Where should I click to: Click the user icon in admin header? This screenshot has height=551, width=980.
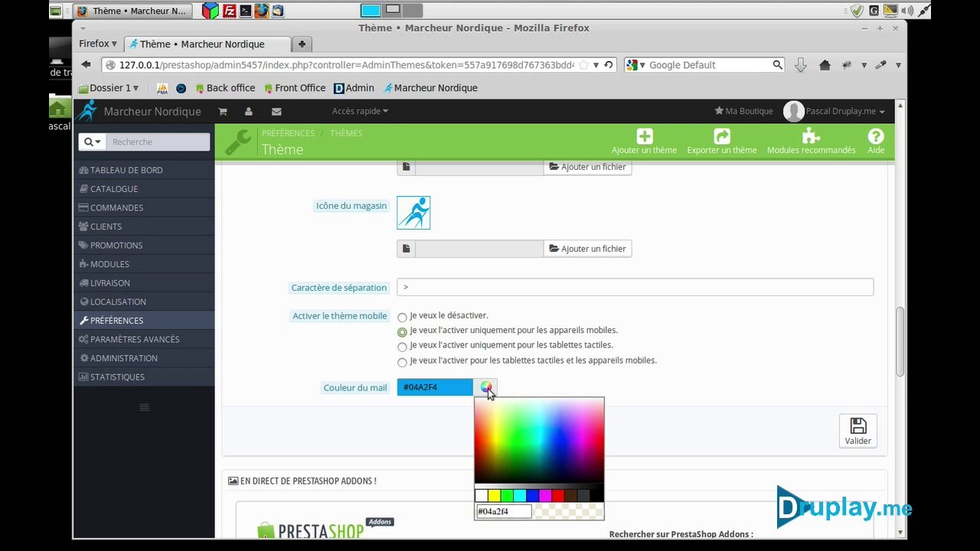[x=249, y=111]
